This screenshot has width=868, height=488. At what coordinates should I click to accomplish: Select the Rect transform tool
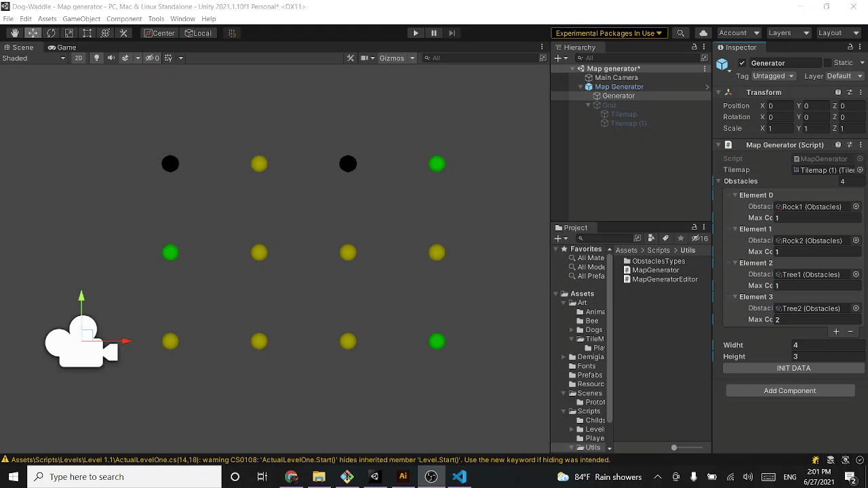[87, 33]
